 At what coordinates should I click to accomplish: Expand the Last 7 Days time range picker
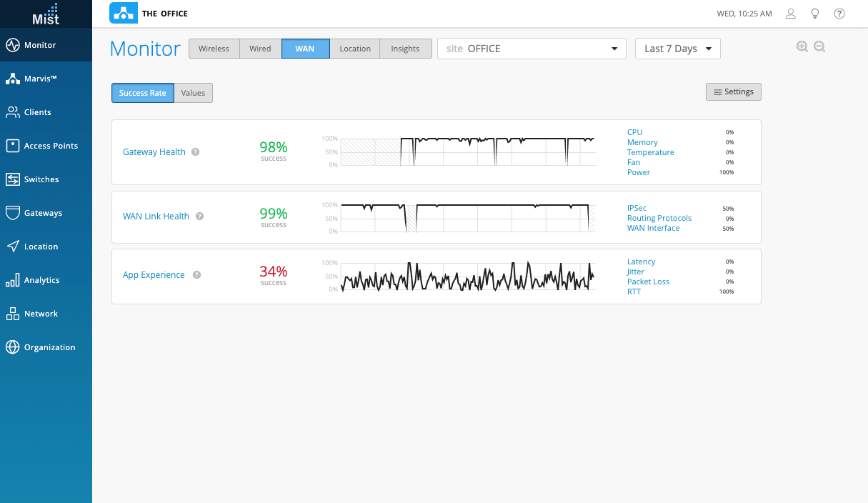tap(677, 48)
